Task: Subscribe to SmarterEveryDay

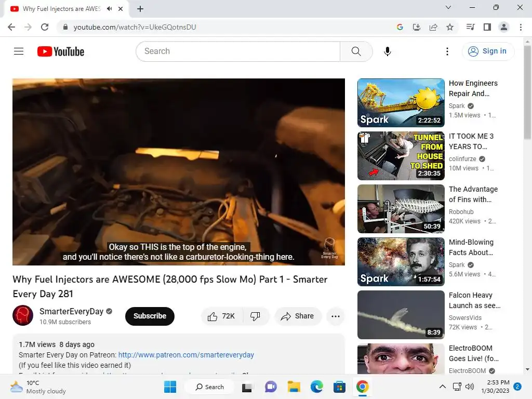Action: tap(150, 316)
